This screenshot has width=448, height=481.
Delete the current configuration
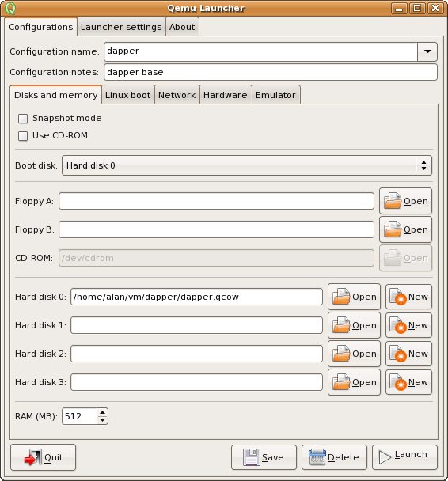pos(334,457)
